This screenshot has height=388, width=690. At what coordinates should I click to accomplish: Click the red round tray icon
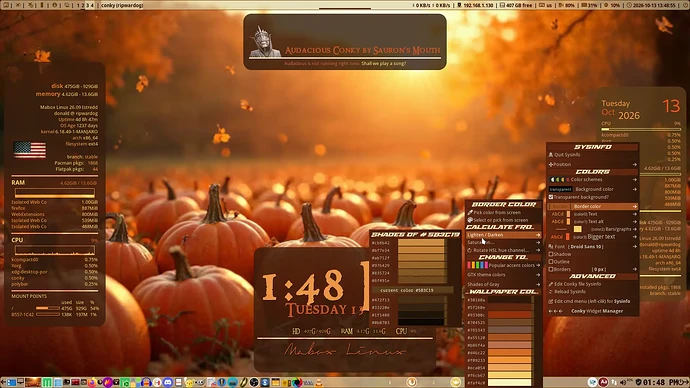603,382
